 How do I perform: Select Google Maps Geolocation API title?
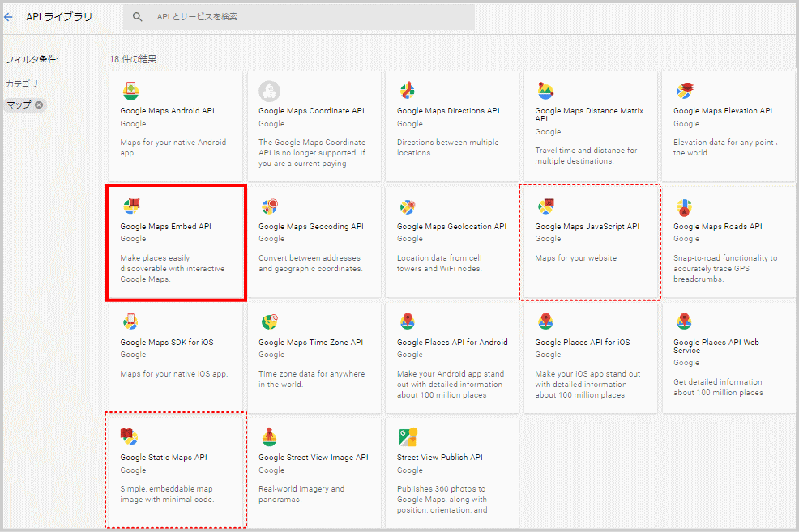click(451, 227)
